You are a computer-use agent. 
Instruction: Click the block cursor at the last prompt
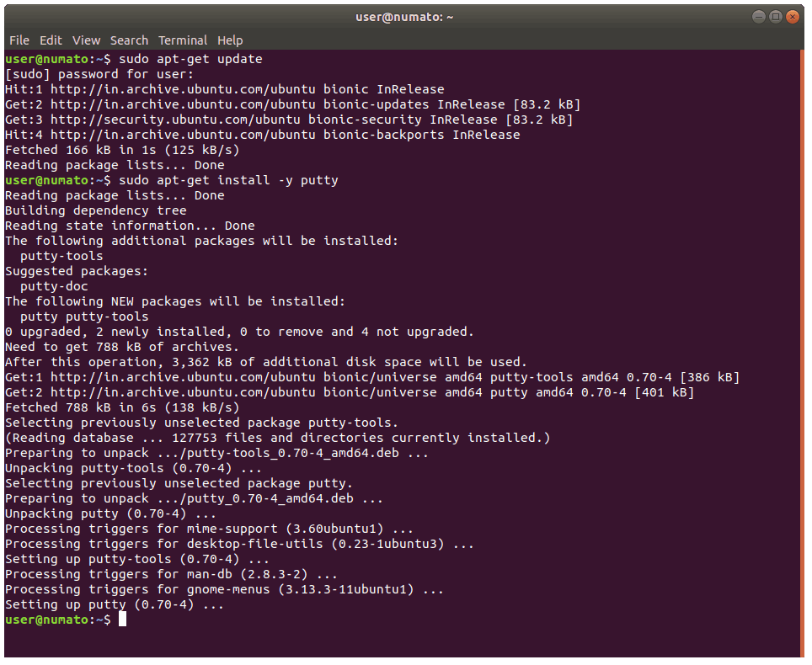[x=122, y=620]
